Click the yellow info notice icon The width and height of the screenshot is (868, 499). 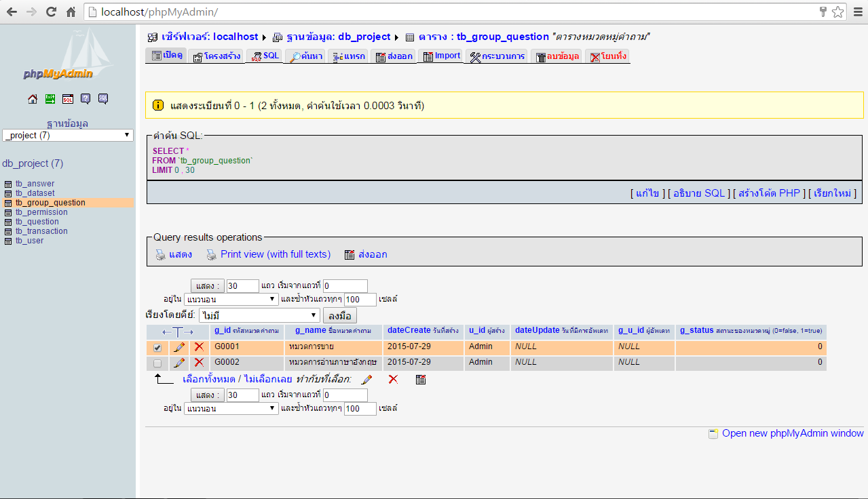pos(157,105)
